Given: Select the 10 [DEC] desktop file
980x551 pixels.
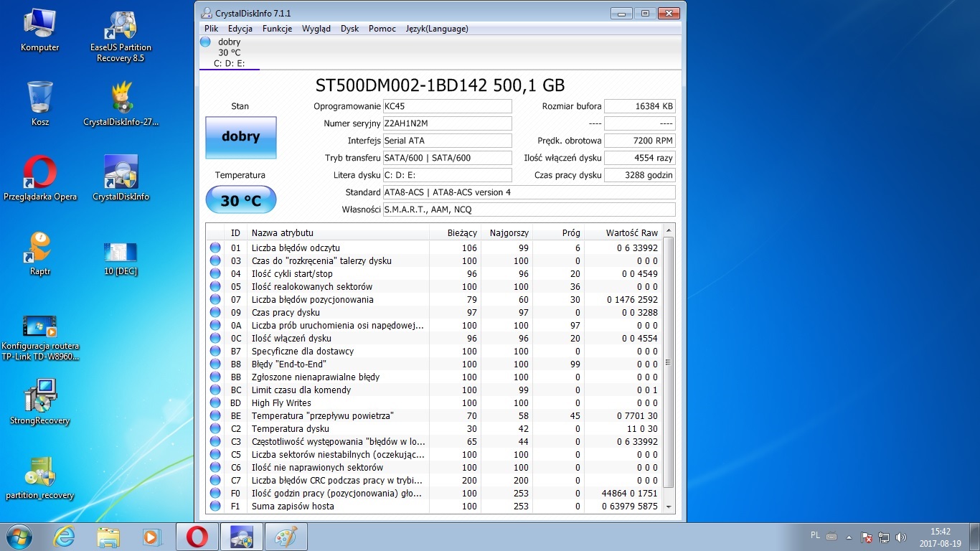Looking at the screenshot, I should pos(121,259).
